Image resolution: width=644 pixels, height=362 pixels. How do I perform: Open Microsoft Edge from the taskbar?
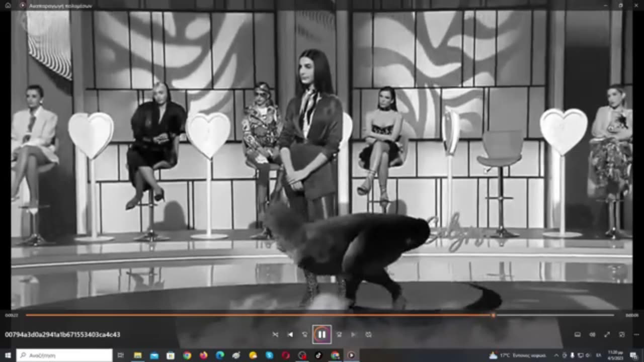tap(220, 355)
